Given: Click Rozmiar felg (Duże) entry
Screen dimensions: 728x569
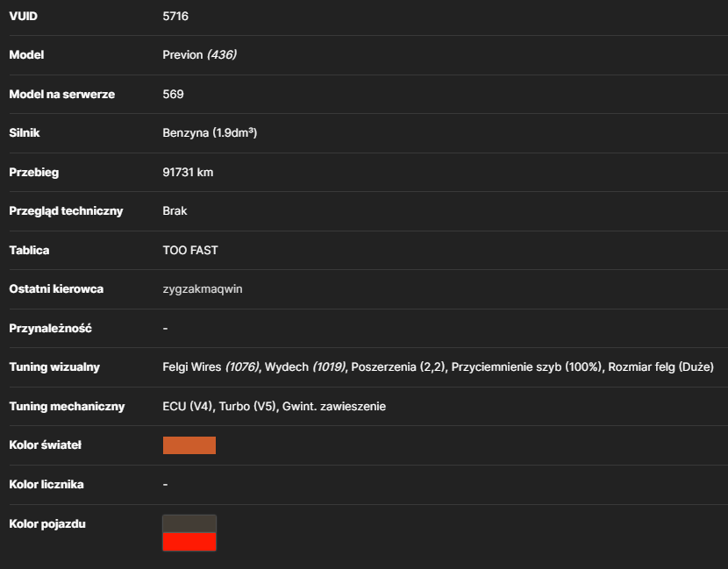Looking at the screenshot, I should 661,366.
